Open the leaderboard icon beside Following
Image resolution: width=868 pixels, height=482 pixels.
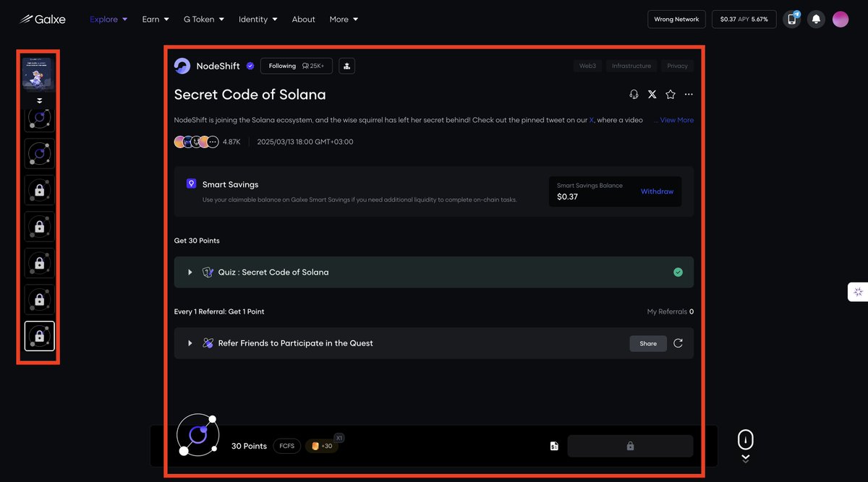click(346, 66)
